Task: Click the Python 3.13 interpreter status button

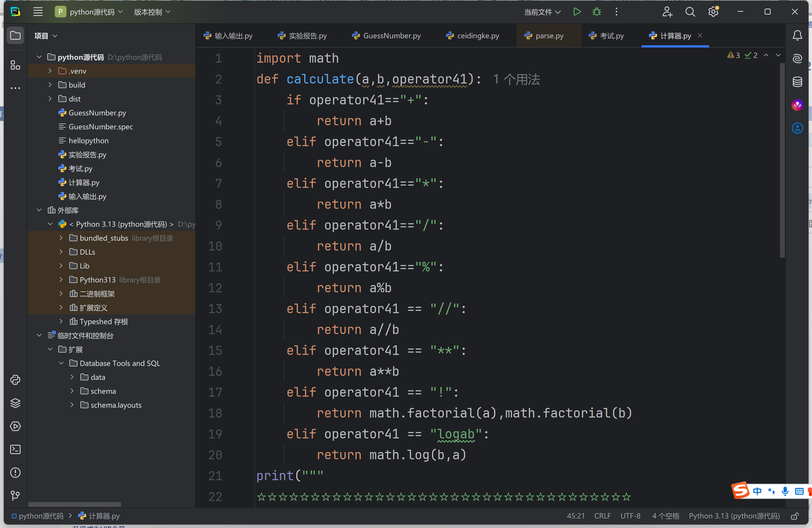Action: [734, 516]
